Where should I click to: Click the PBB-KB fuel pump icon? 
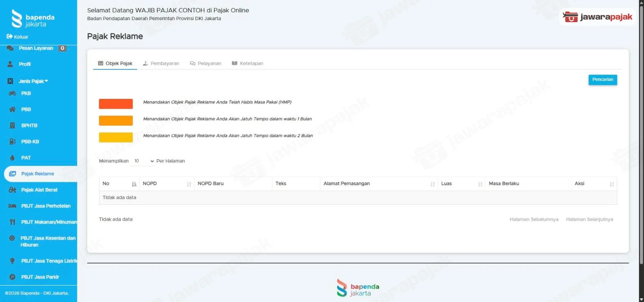[12, 142]
